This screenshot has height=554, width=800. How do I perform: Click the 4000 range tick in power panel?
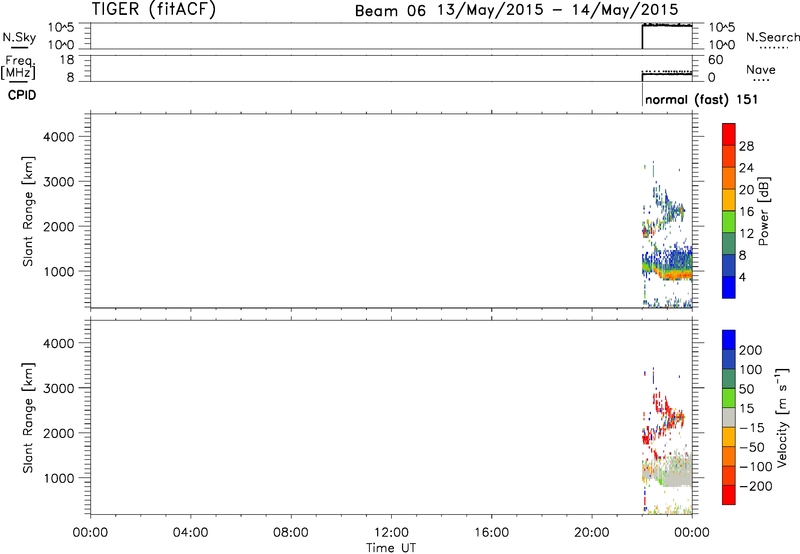pyautogui.click(x=59, y=137)
